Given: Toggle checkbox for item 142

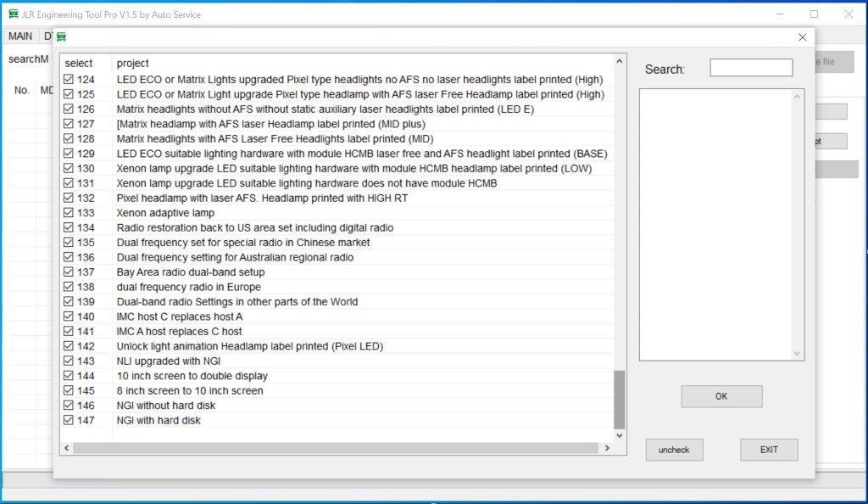Looking at the screenshot, I should (x=68, y=346).
